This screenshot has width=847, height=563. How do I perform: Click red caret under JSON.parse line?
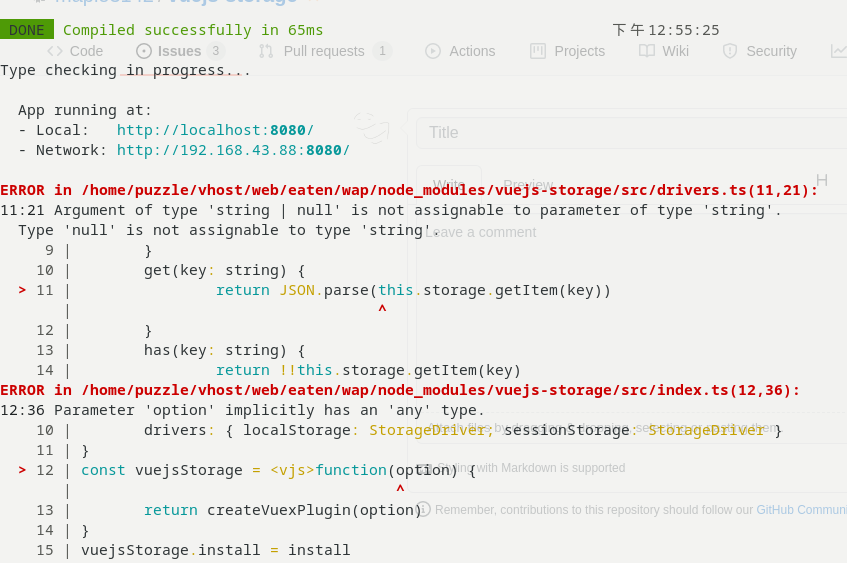pos(382,310)
